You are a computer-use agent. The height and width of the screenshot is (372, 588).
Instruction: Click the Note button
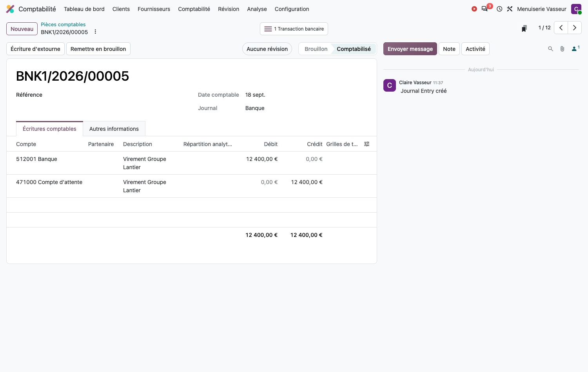tap(449, 49)
